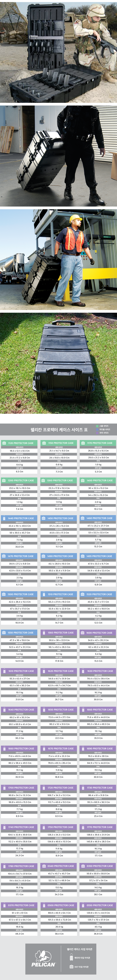Click the icon beside 1300 Protector Case

click(x=43, y=480)
